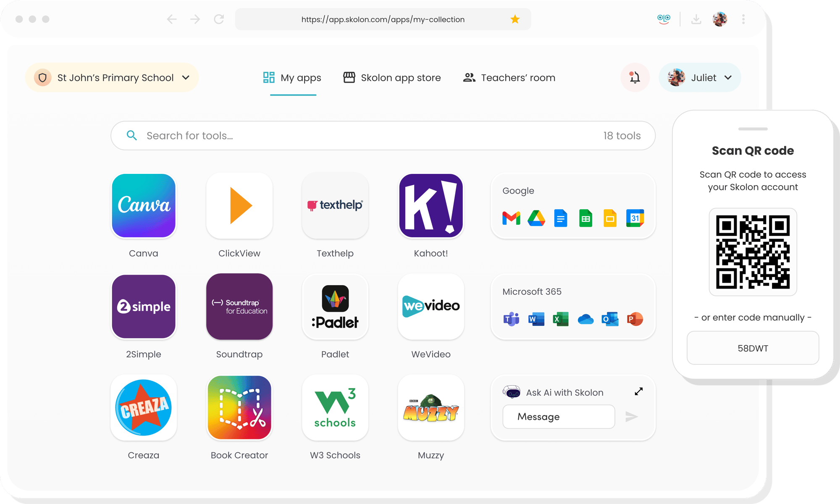The width and height of the screenshot is (840, 504).
Task: Open the Skolon app store tab
Action: (392, 78)
